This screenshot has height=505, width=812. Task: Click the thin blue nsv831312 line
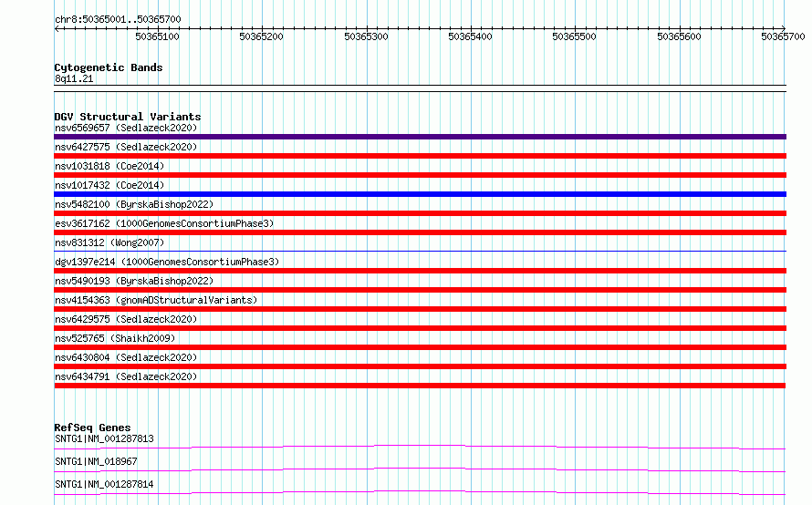coord(420,251)
